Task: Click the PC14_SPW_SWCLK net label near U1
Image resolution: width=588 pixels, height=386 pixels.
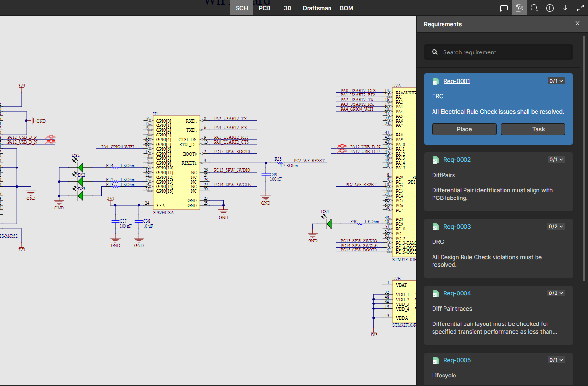Action: (232, 184)
